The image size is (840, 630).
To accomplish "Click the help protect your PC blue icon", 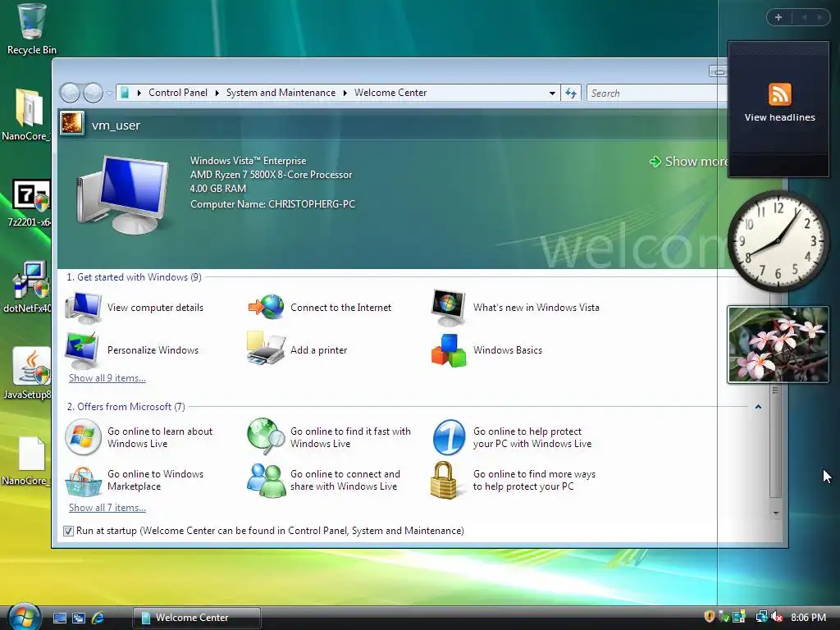I will (449, 437).
